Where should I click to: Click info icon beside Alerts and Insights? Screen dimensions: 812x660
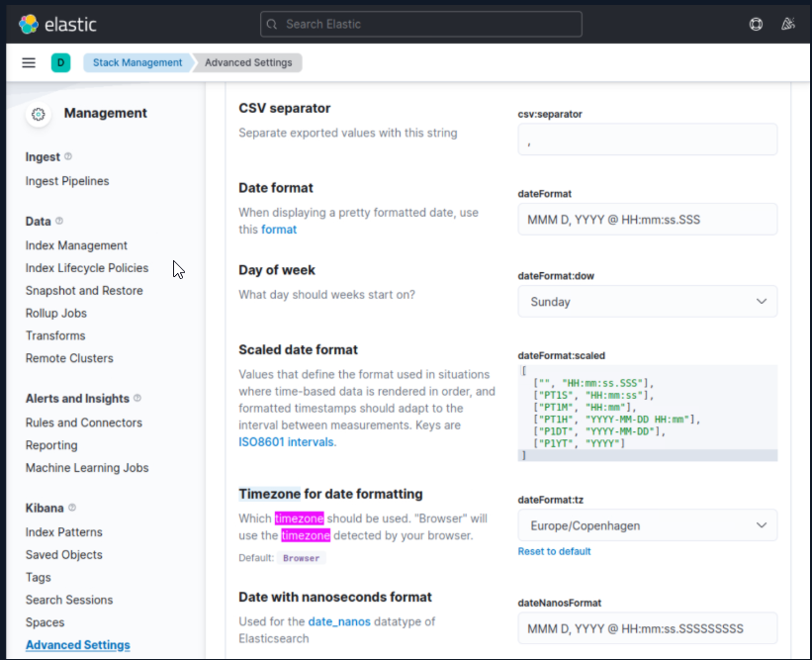tap(137, 398)
